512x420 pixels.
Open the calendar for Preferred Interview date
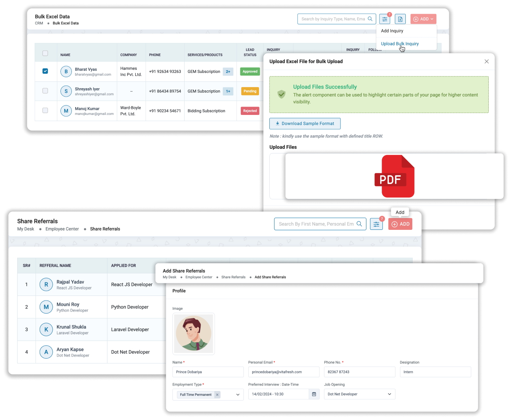tap(314, 394)
